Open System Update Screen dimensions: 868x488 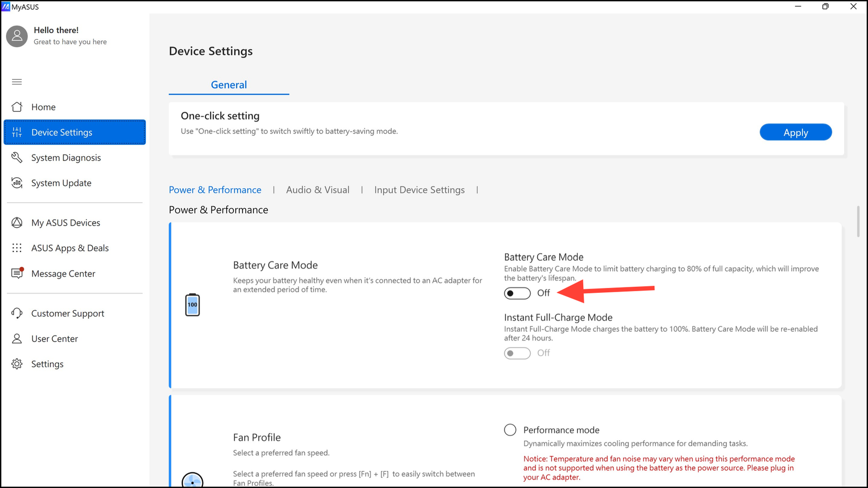pyautogui.click(x=61, y=183)
